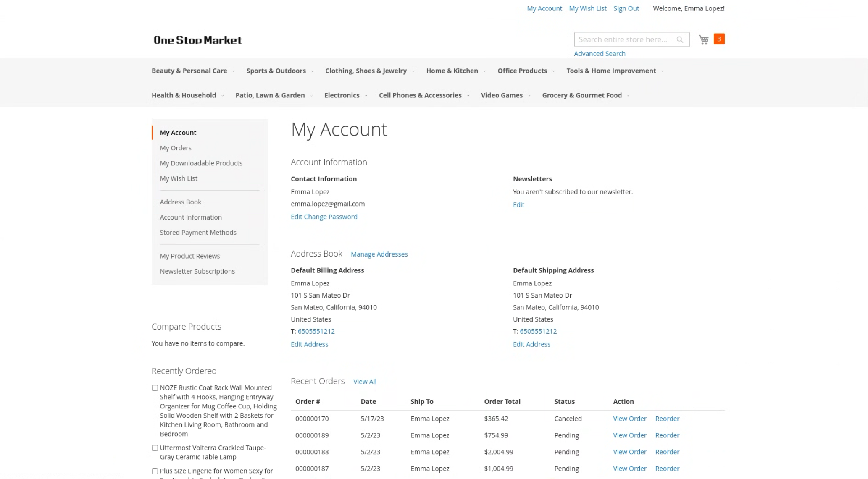The width and height of the screenshot is (868, 479).
Task: Open the Electronics category dropdown
Action: click(342, 95)
